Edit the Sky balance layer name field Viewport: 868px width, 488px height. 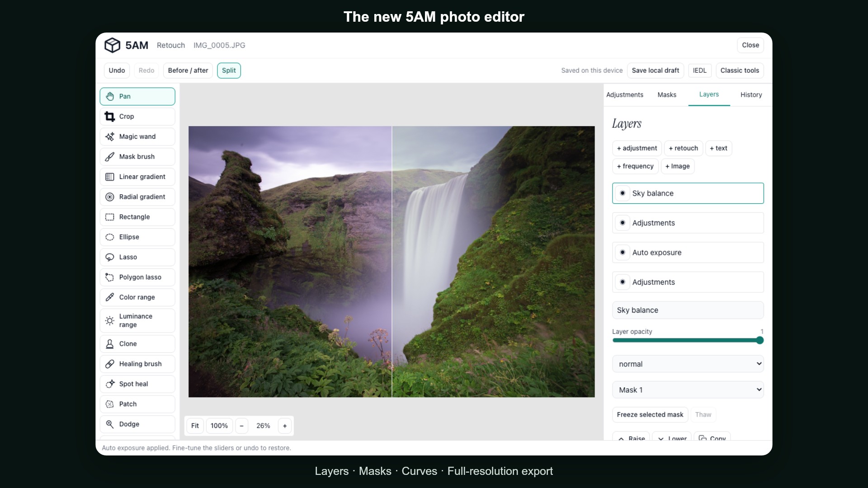688,310
